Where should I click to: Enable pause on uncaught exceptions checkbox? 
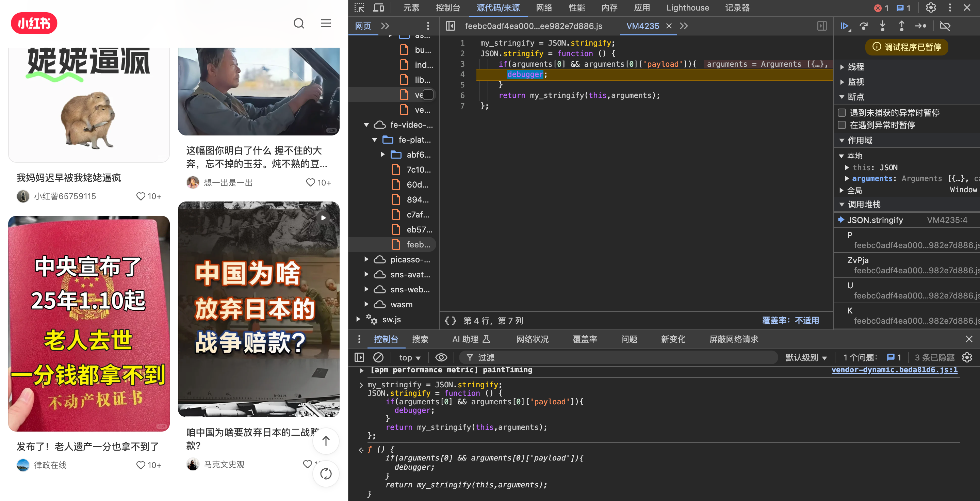(x=842, y=113)
